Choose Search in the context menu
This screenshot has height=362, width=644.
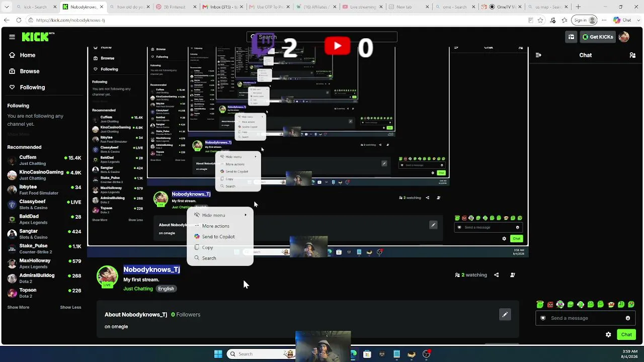[x=220, y=258]
